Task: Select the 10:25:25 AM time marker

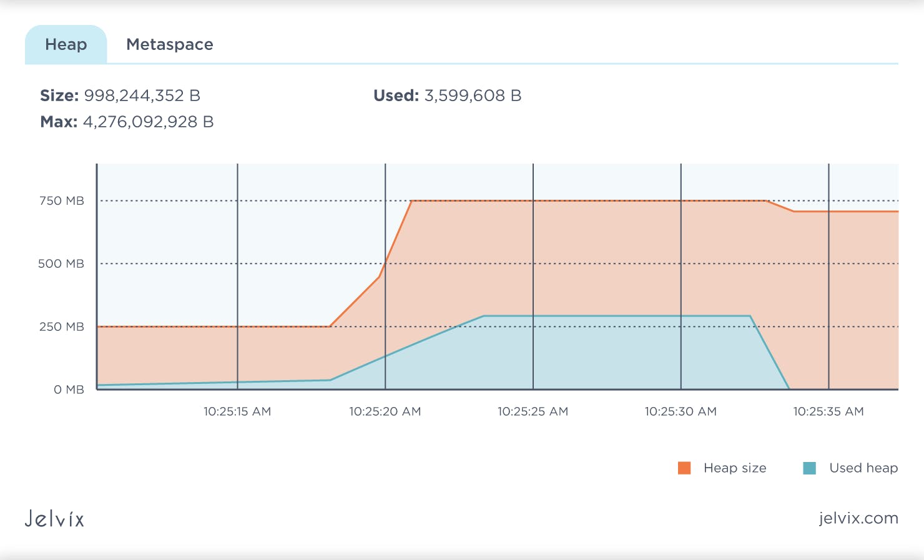Action: (533, 411)
